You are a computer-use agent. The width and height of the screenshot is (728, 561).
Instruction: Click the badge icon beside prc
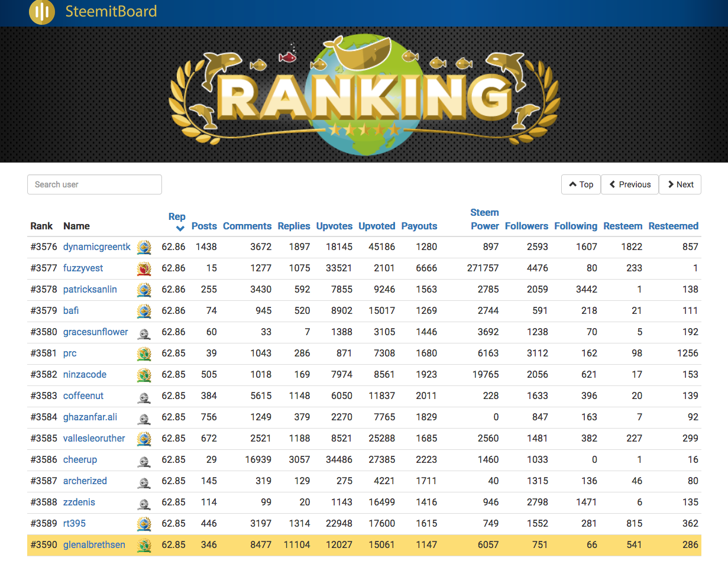point(144,354)
